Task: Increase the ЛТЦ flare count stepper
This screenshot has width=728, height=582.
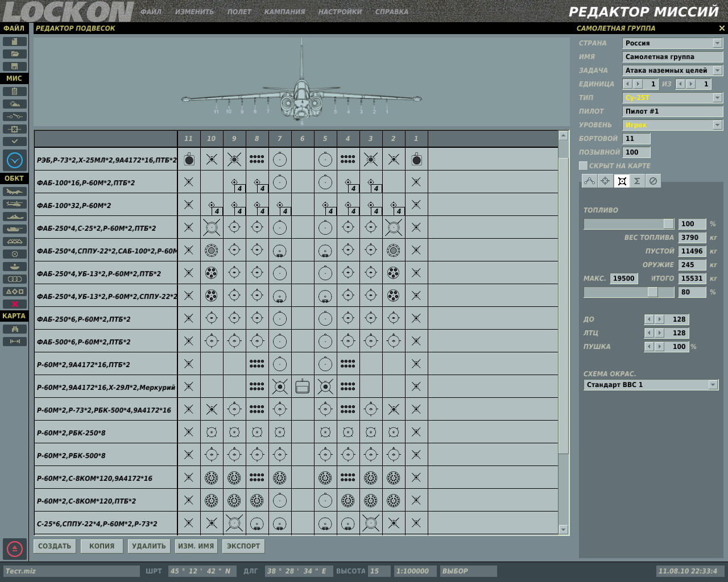Action: point(659,333)
